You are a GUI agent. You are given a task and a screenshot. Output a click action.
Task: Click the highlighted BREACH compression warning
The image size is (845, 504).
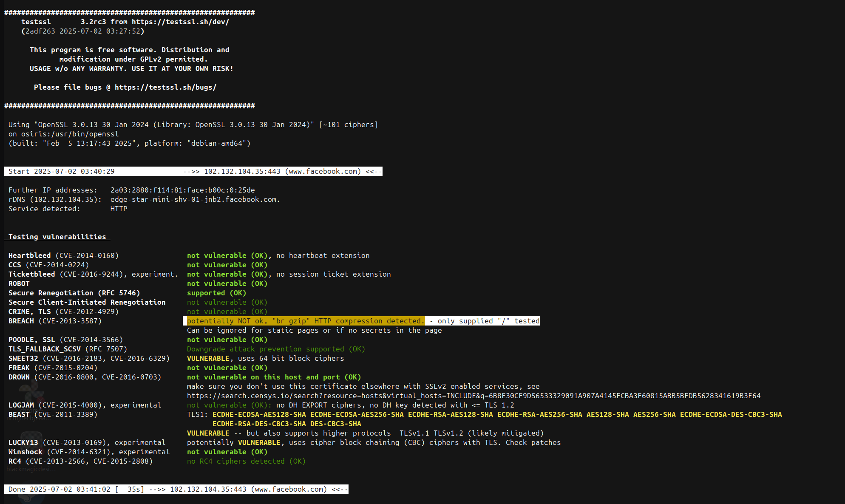(x=305, y=321)
